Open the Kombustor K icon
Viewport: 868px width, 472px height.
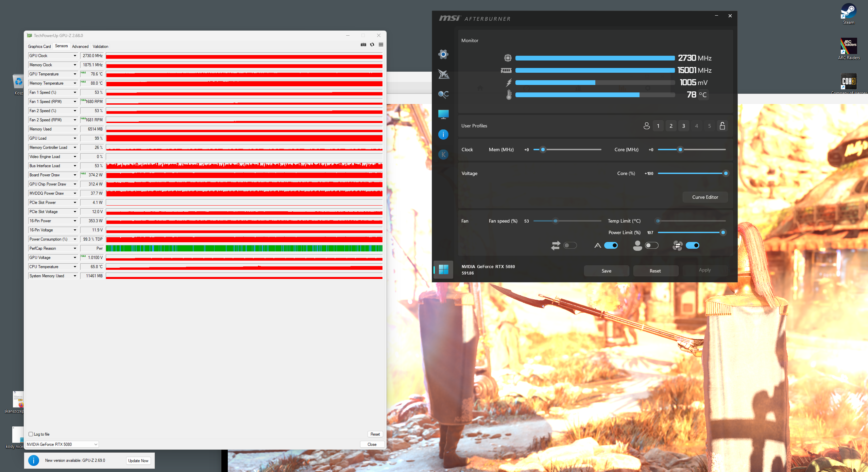click(443, 155)
